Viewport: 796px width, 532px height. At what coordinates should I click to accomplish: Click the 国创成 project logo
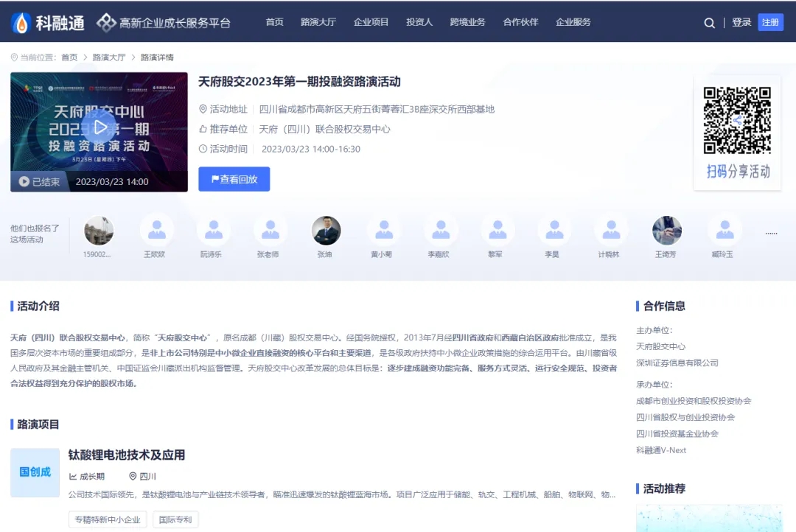(35, 472)
